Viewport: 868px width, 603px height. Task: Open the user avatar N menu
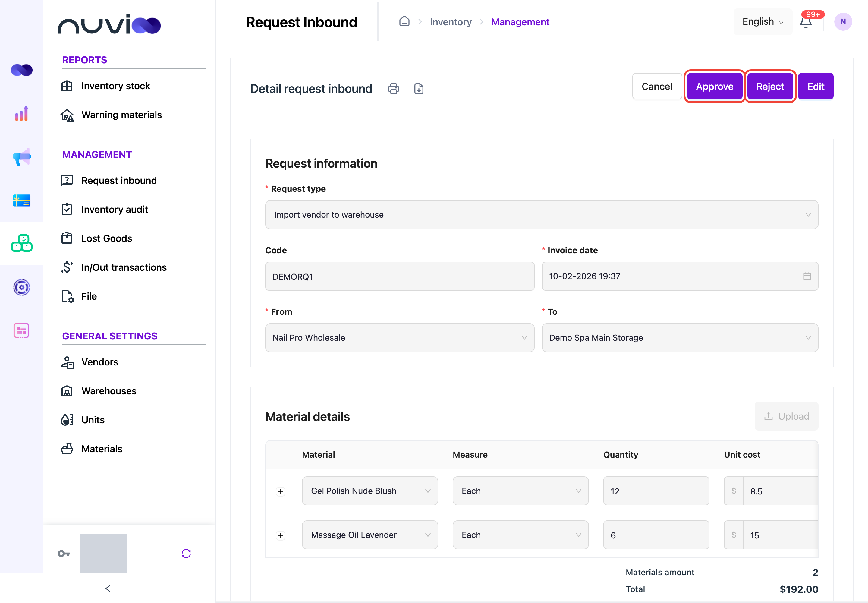(x=843, y=22)
